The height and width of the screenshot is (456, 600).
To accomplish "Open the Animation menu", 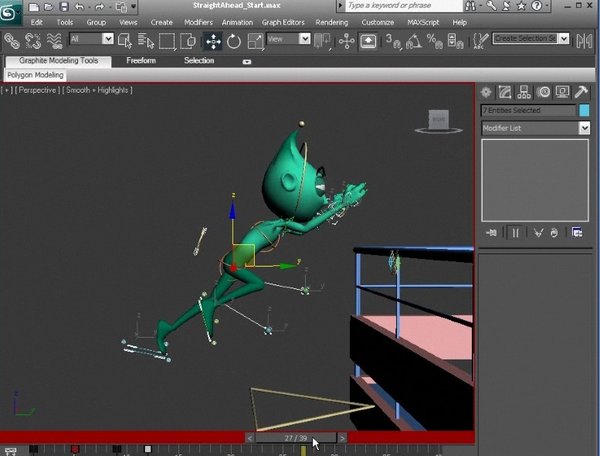I will tap(237, 22).
